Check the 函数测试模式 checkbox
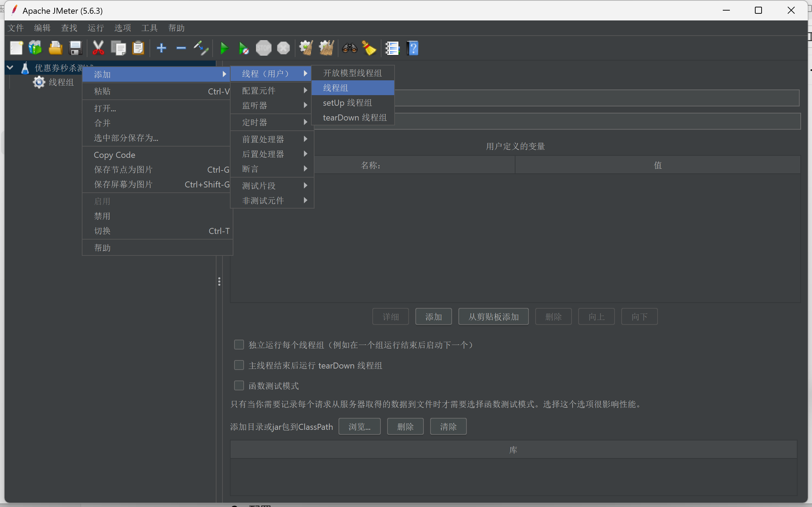 tap(239, 385)
